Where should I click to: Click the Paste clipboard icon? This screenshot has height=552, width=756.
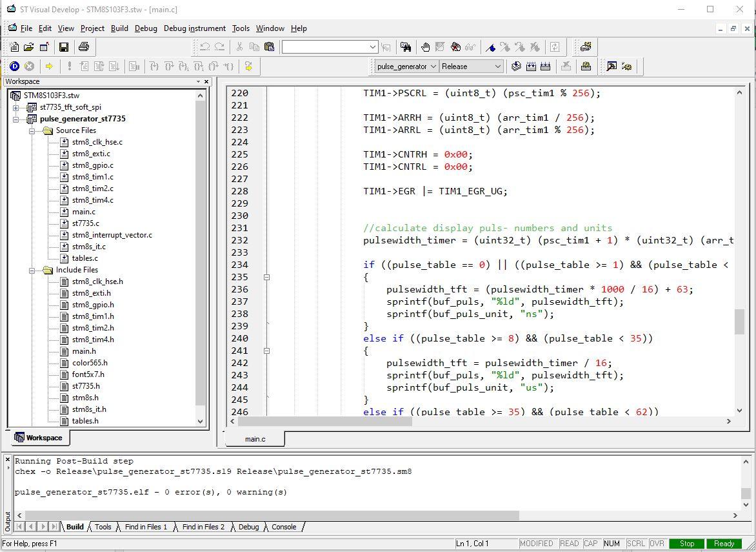pyautogui.click(x=269, y=46)
